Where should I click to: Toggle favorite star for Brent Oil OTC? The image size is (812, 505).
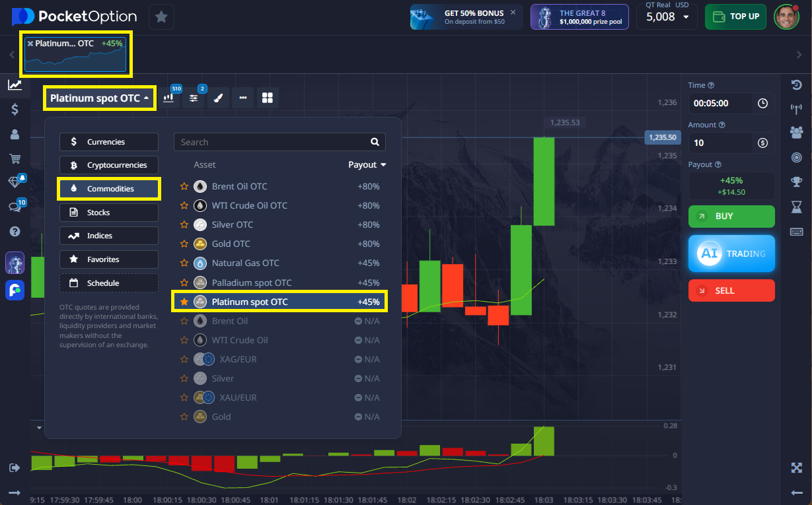(x=185, y=187)
